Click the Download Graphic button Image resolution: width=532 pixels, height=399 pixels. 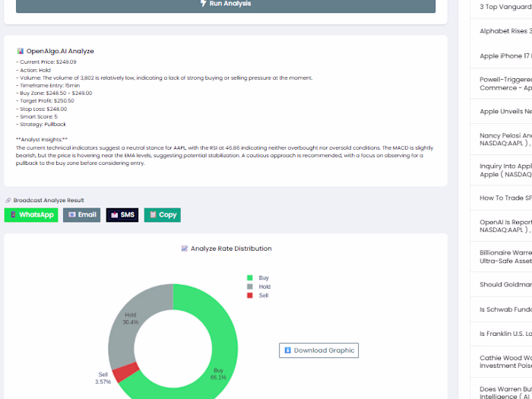click(x=318, y=350)
